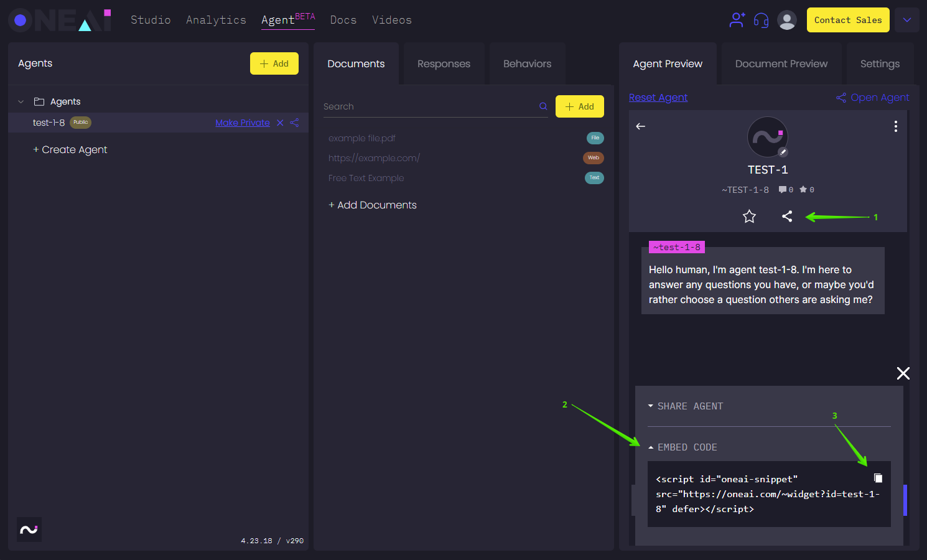Click the Reset Agent link

click(658, 97)
